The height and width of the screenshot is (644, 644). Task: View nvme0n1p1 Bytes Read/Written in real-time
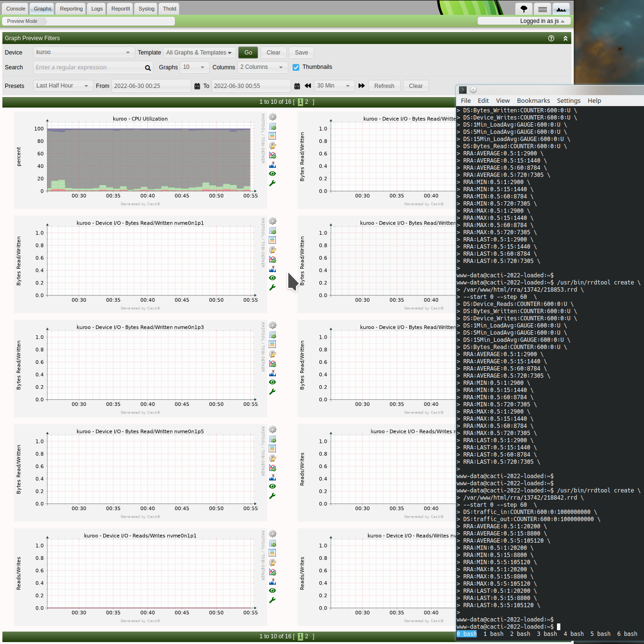click(x=273, y=260)
